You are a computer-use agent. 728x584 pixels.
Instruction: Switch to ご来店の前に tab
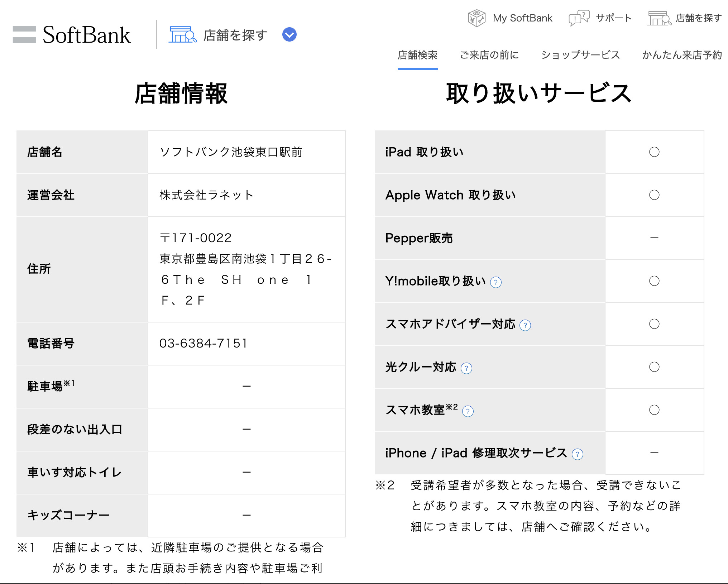tap(489, 55)
